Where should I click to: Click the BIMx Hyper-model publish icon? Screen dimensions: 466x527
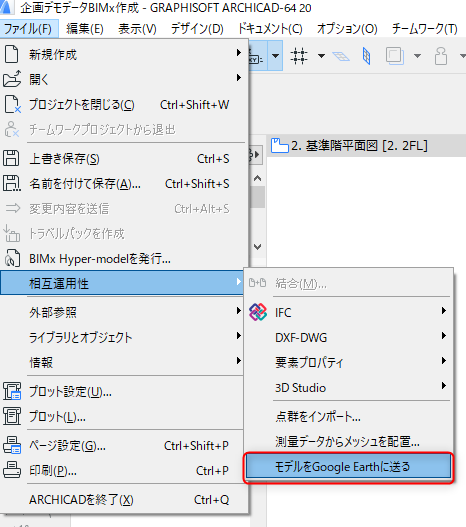pos(12,258)
